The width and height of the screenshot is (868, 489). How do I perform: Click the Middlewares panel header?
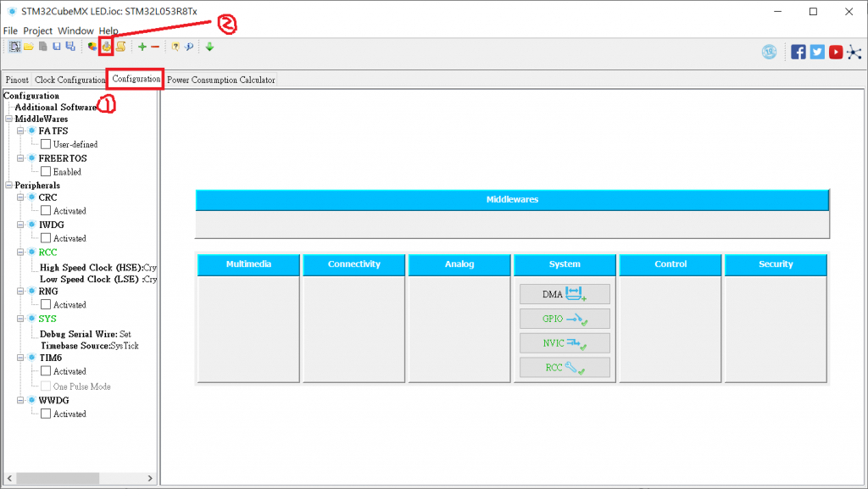(512, 200)
